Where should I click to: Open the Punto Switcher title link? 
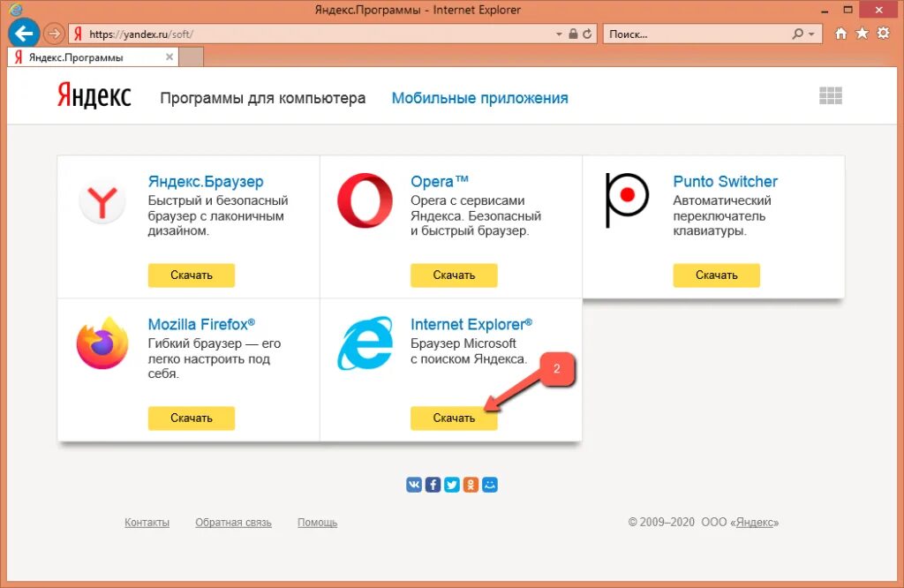tap(726, 182)
